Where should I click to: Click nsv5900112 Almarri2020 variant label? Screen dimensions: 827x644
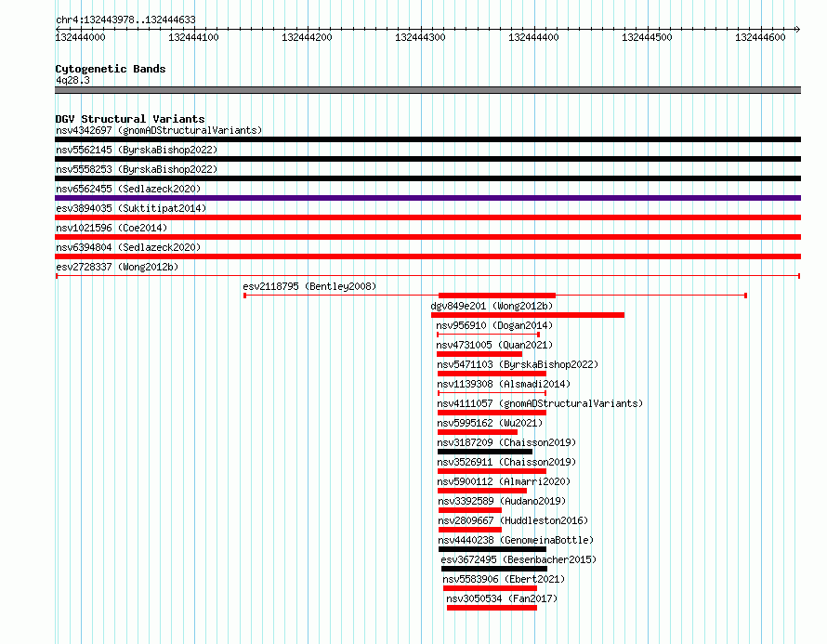(x=504, y=481)
